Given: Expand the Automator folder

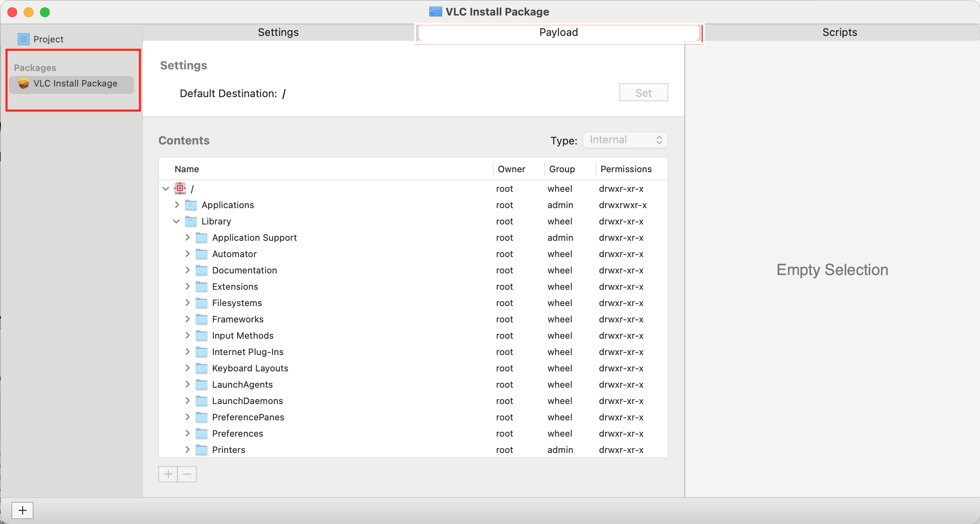Looking at the screenshot, I should 187,253.
